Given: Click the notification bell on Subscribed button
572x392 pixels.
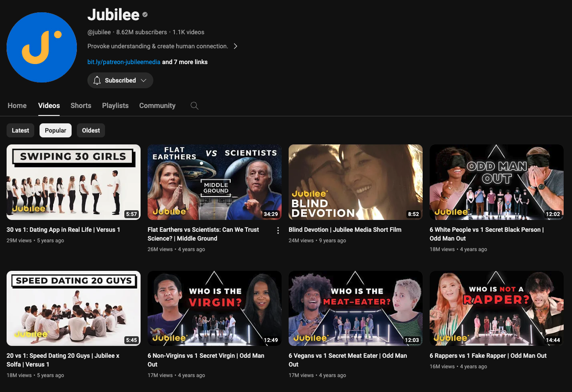Looking at the screenshot, I should coord(97,80).
